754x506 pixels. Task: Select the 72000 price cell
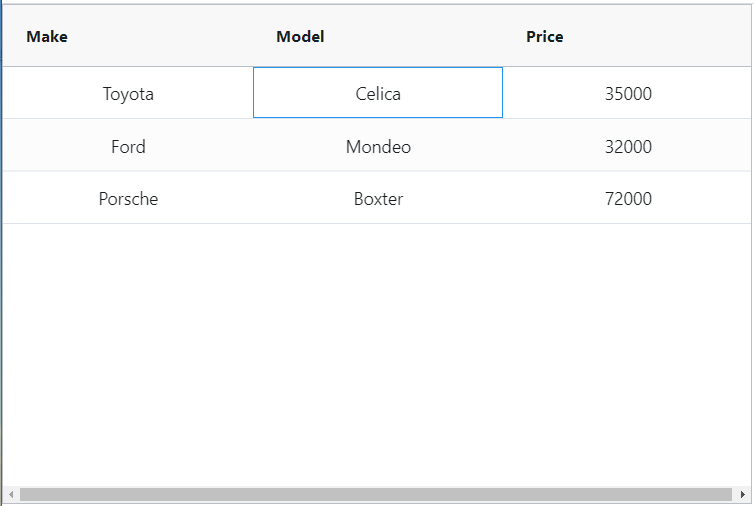628,198
